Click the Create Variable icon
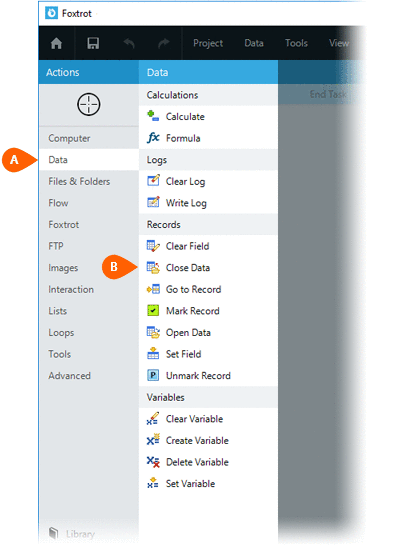The height and width of the screenshot is (550, 393). coord(153,440)
